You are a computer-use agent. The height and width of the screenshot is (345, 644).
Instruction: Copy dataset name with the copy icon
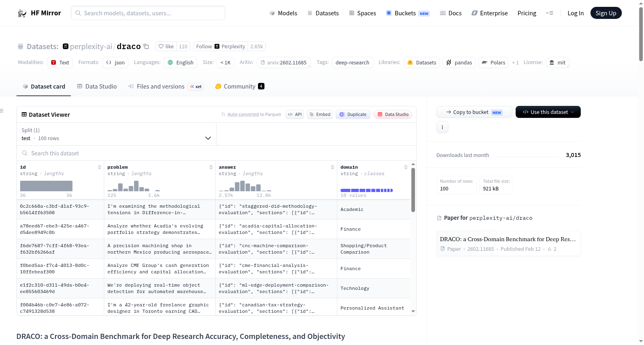pos(147,47)
